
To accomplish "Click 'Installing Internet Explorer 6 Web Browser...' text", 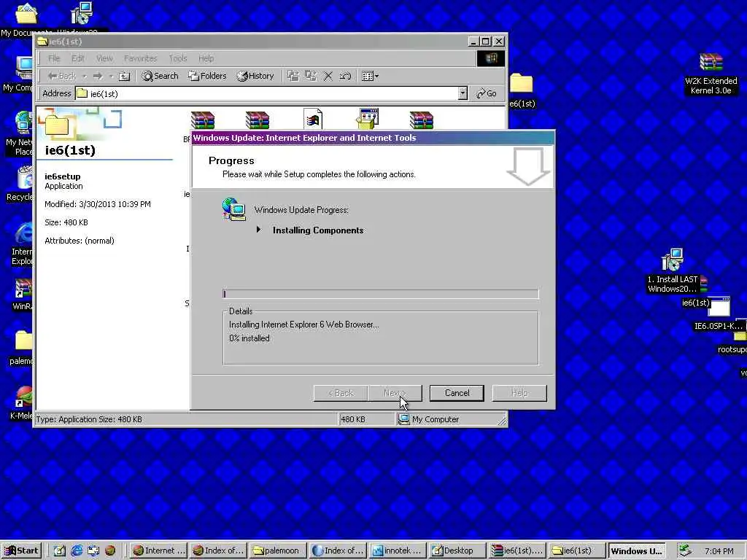I will 304,324.
